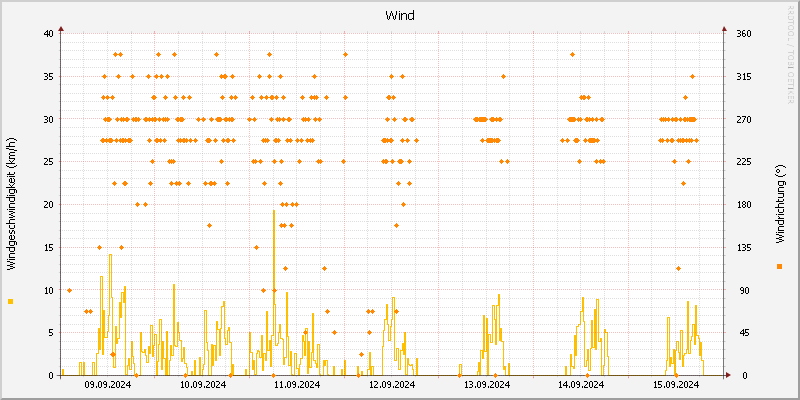Click the 10.09.2024 date label
Image resolution: width=800 pixels, height=400 pixels.
click(203, 385)
